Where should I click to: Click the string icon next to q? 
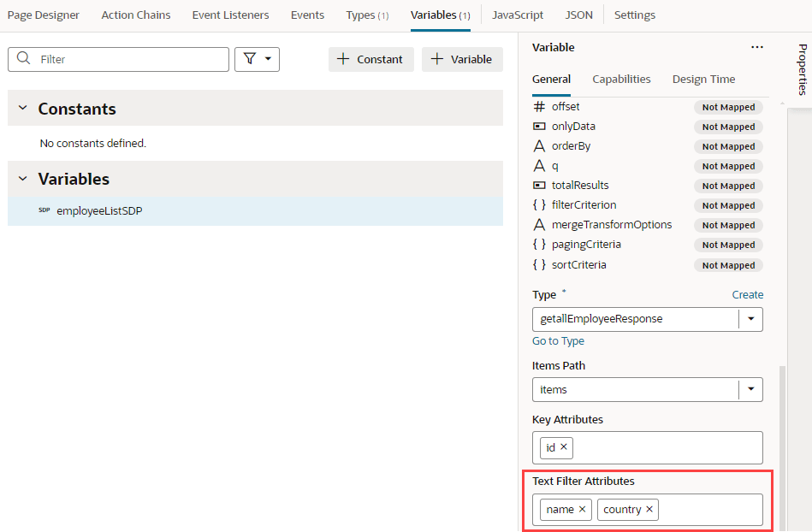[539, 166]
